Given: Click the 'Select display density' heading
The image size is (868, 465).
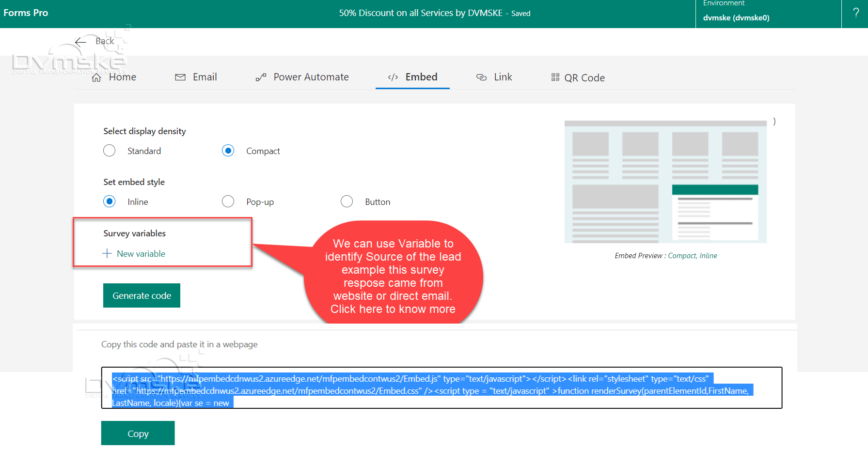Looking at the screenshot, I should 144,131.
